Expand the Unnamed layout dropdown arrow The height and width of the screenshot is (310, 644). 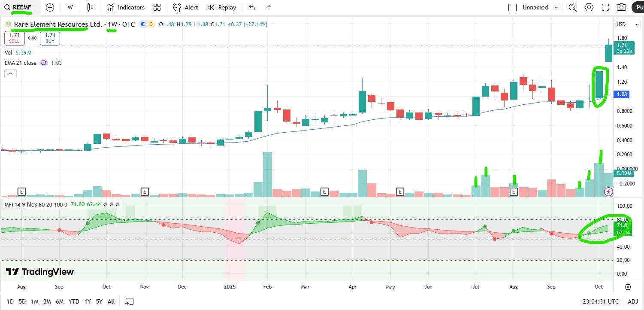[556, 7]
